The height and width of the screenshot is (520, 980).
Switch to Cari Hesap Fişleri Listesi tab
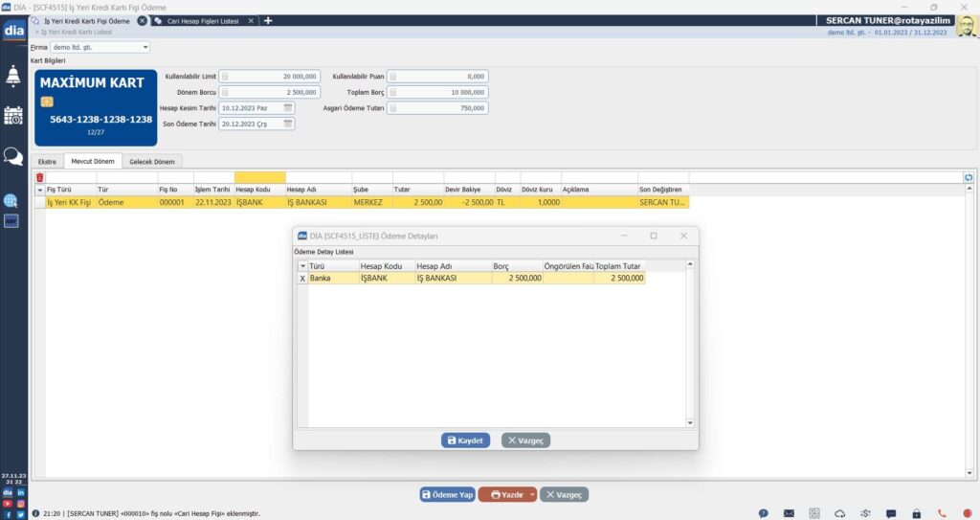[203, 21]
